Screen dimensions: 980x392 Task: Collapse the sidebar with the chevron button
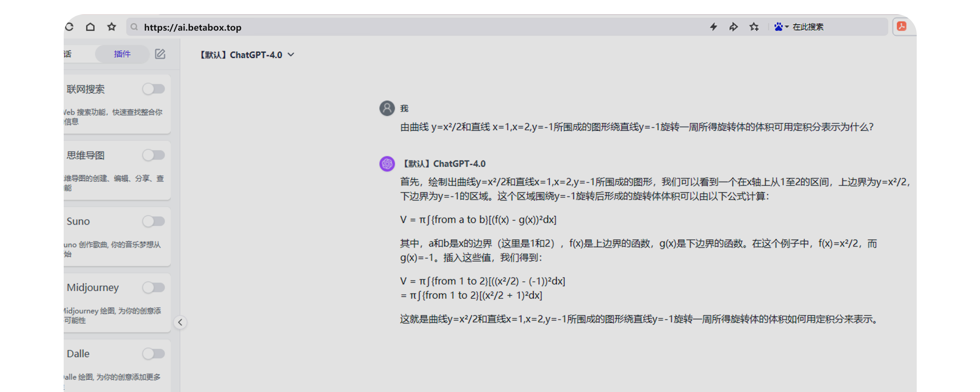pos(180,323)
